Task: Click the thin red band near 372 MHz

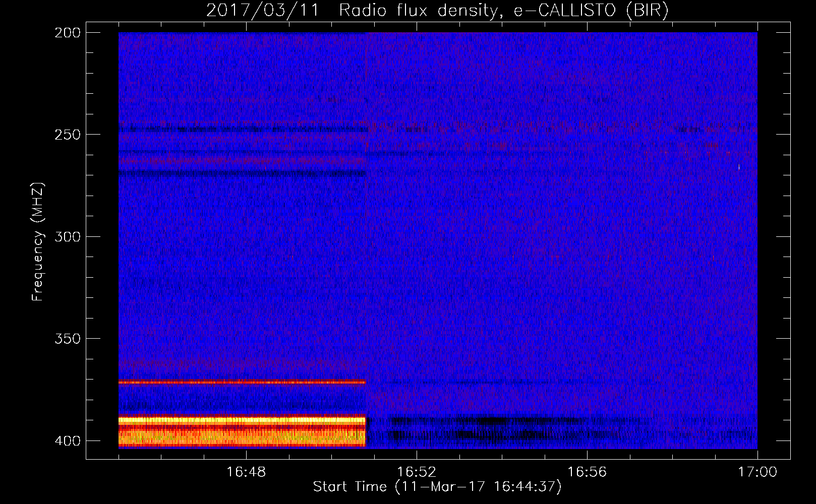Action: click(242, 382)
